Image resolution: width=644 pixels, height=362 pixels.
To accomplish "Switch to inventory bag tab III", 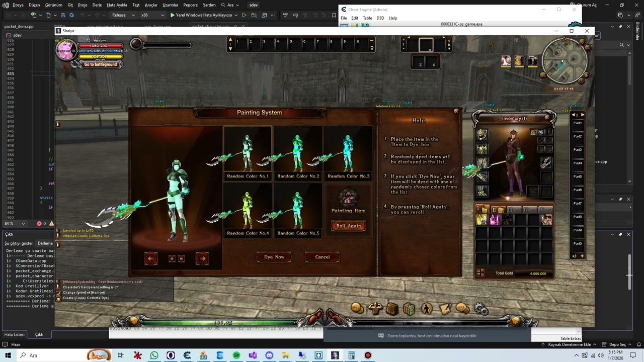I will 514,210.
